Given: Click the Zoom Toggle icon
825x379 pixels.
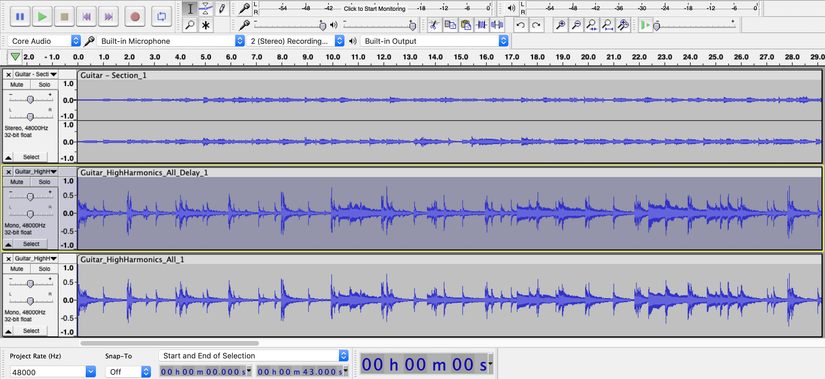Looking at the screenshot, I should [x=623, y=25].
